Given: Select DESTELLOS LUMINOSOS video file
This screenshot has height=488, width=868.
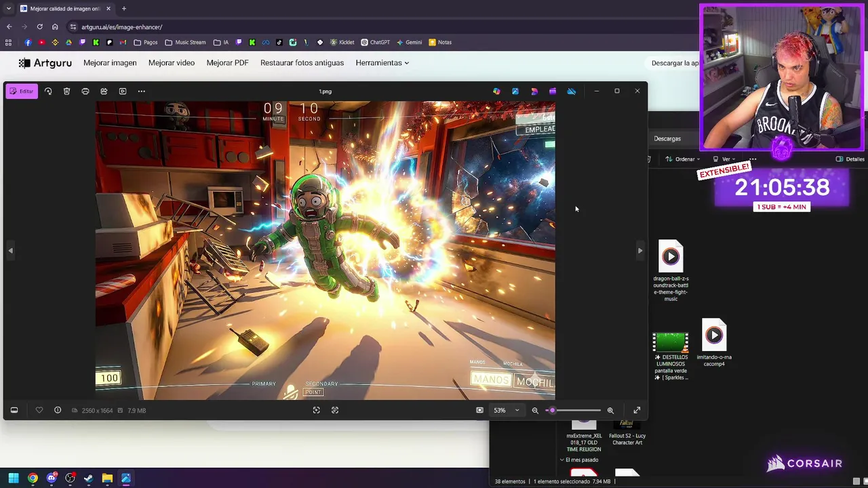Looking at the screenshot, I should click(x=671, y=357).
